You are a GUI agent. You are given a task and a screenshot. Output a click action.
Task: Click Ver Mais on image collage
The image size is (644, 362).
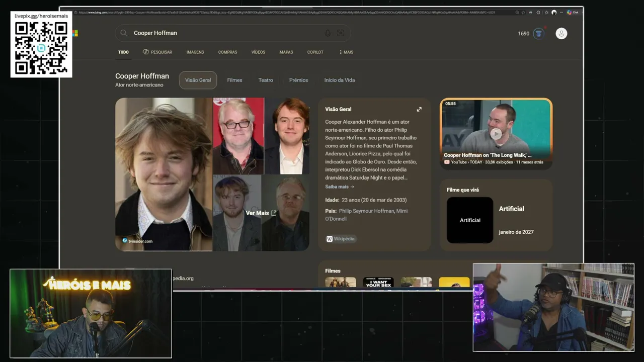coord(261,213)
